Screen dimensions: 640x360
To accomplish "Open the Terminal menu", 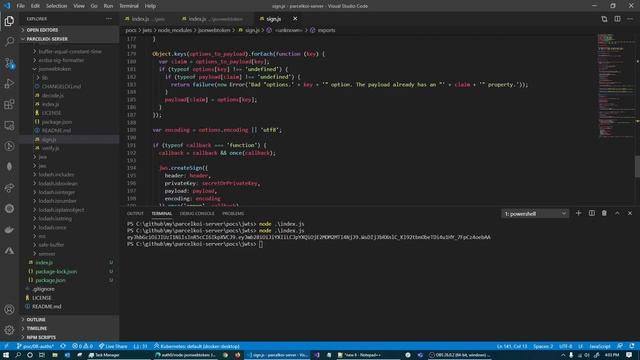I will [x=129, y=6].
